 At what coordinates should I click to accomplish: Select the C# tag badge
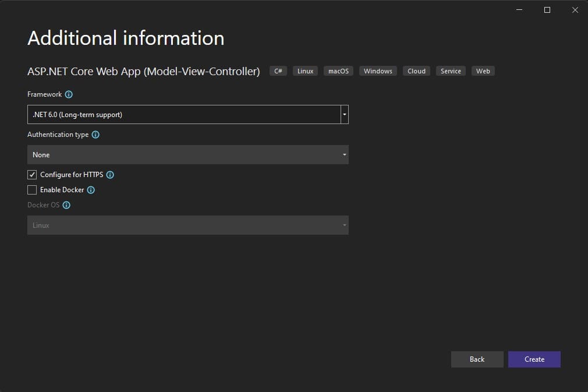pyautogui.click(x=278, y=70)
